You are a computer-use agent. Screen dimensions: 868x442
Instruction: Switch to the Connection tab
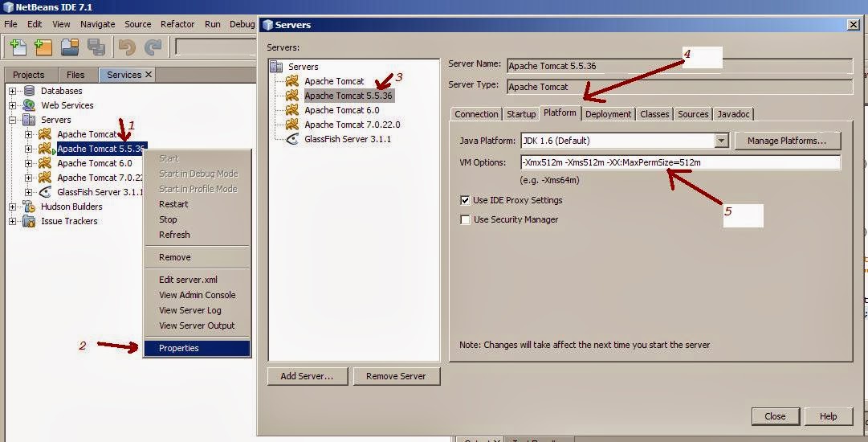pyautogui.click(x=476, y=114)
